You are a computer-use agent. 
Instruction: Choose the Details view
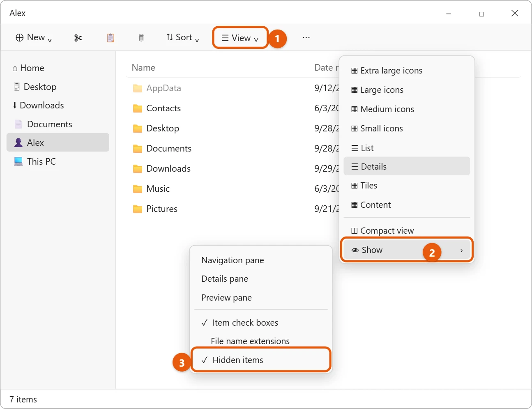pyautogui.click(x=407, y=166)
